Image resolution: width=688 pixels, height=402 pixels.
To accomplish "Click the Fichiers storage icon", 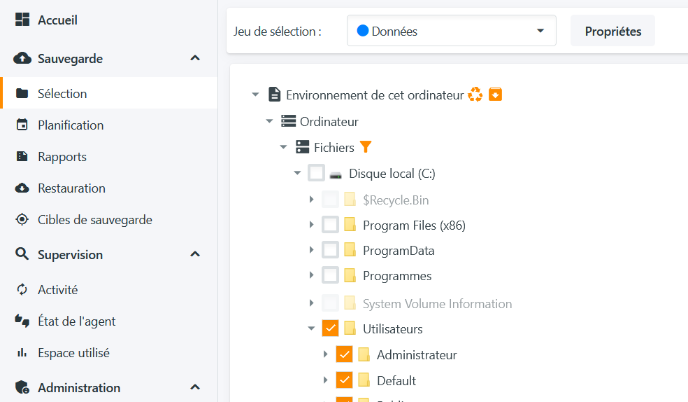I will tap(302, 147).
